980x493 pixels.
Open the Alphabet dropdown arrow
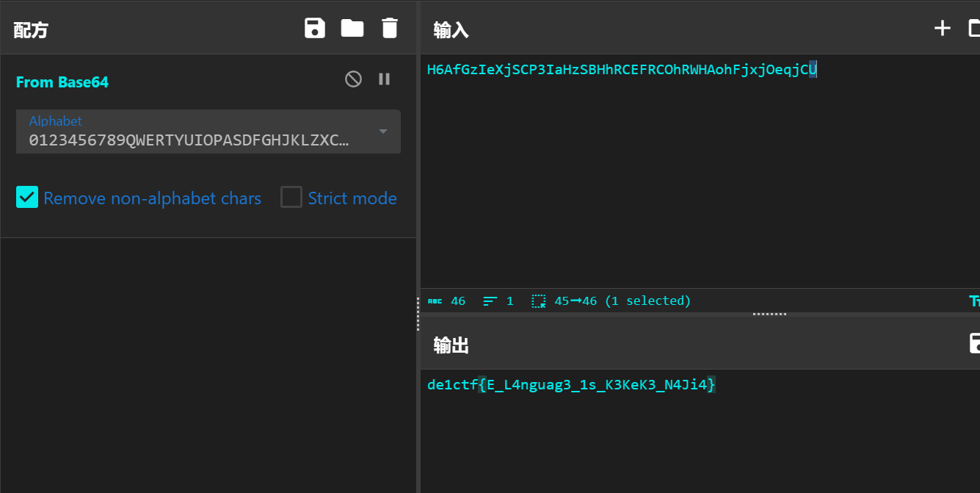(382, 132)
